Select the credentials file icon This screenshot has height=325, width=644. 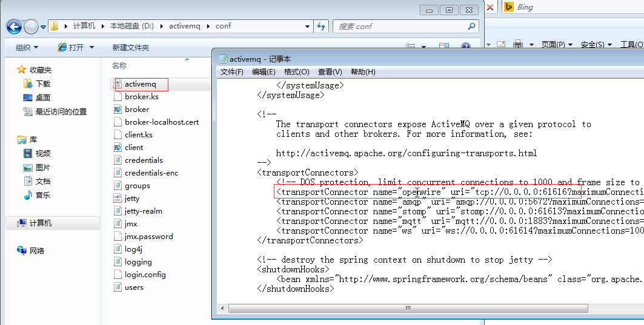pyautogui.click(x=118, y=160)
